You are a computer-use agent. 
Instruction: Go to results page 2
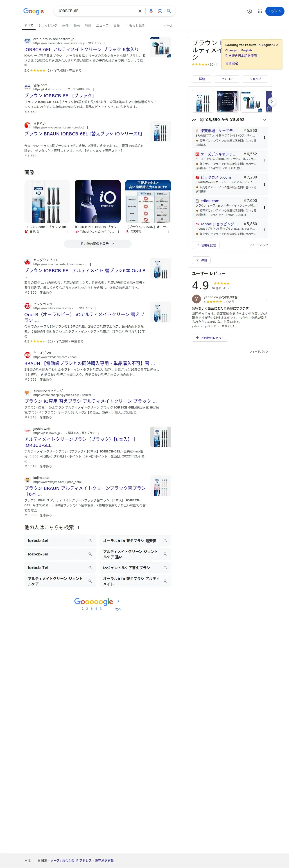point(87,609)
